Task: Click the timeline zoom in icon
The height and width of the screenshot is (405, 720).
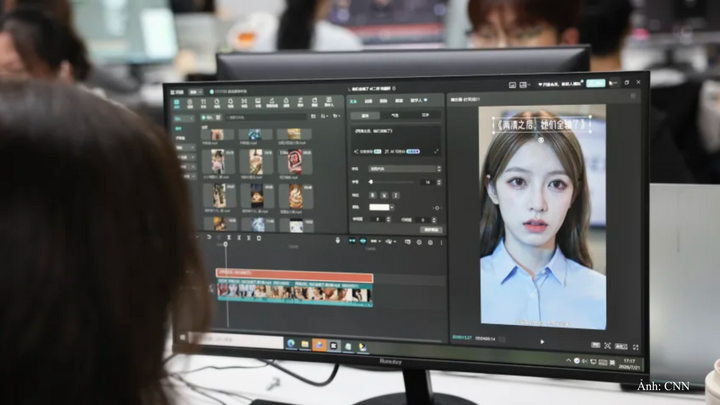Action: [x=430, y=242]
